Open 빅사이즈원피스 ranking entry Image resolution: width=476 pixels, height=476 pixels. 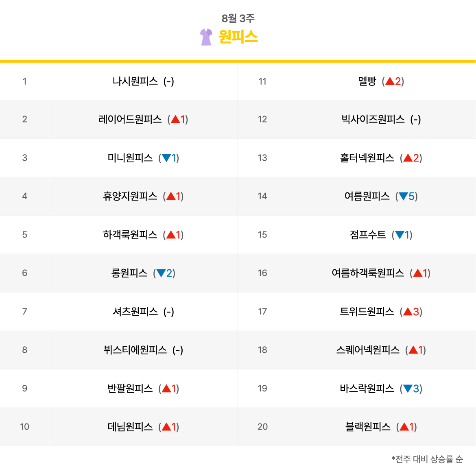(x=373, y=119)
